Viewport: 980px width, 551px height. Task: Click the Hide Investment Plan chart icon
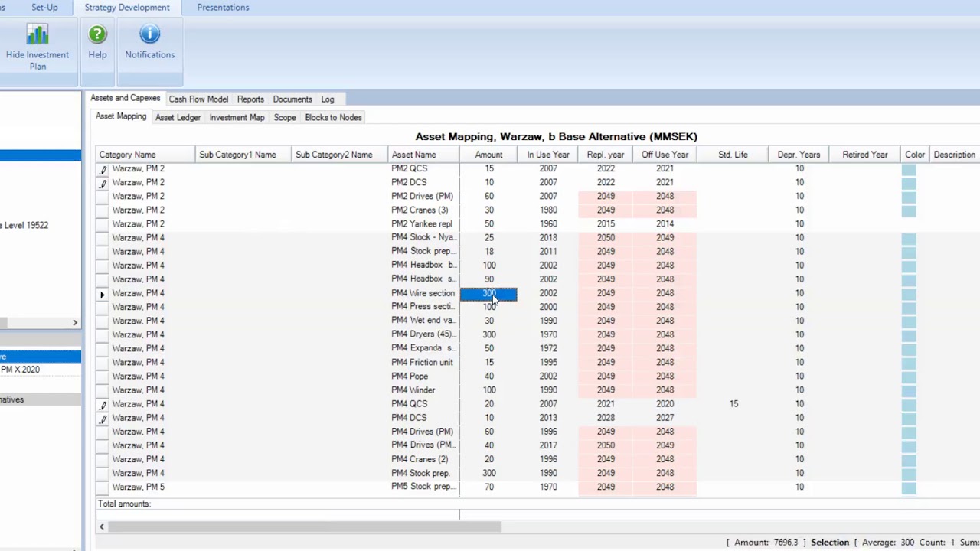point(38,35)
